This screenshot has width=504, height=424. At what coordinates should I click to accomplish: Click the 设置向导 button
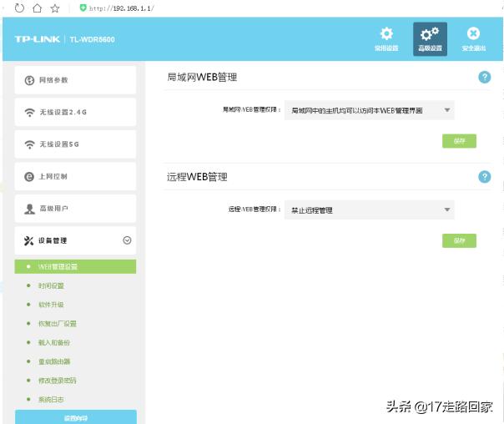click(x=75, y=417)
